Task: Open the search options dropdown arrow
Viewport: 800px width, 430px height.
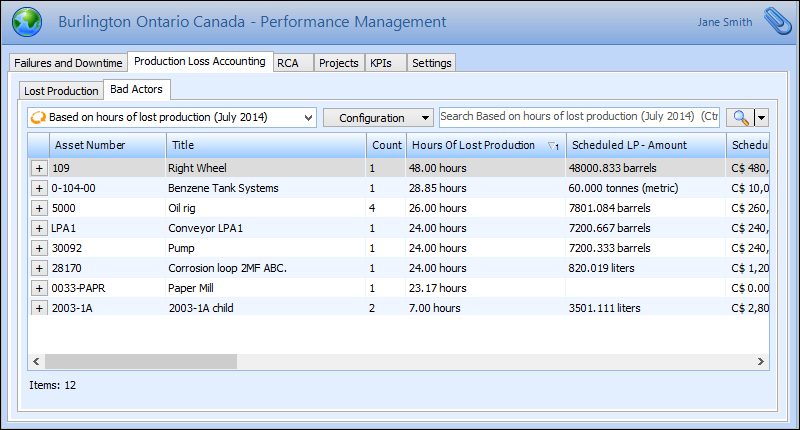Action: click(x=761, y=118)
